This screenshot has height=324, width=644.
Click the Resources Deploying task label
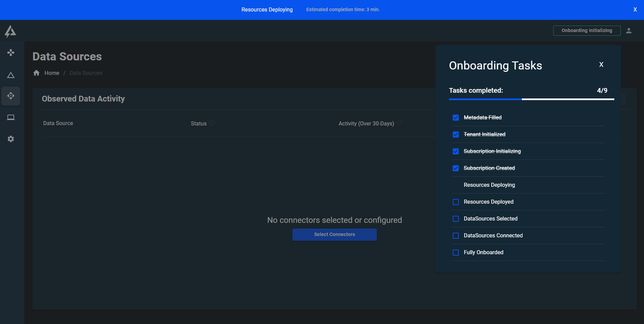point(489,185)
